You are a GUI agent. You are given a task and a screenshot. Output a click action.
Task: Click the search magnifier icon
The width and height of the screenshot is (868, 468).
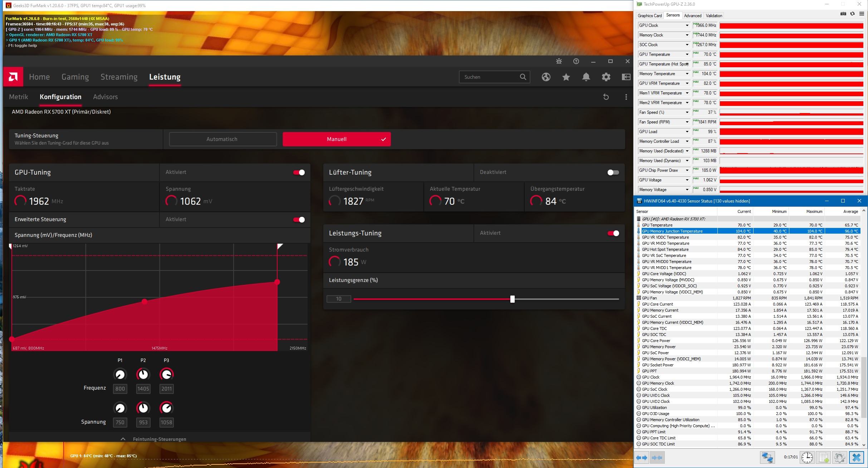(523, 77)
